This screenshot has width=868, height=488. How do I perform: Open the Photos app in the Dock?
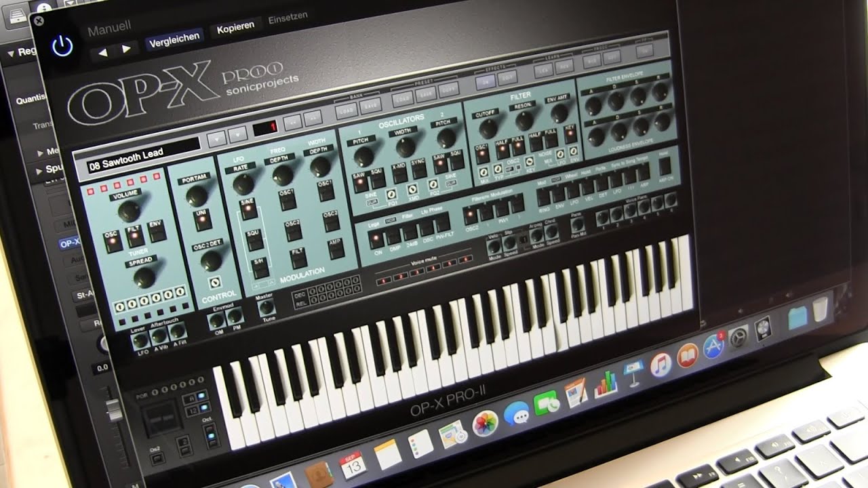[x=485, y=423]
